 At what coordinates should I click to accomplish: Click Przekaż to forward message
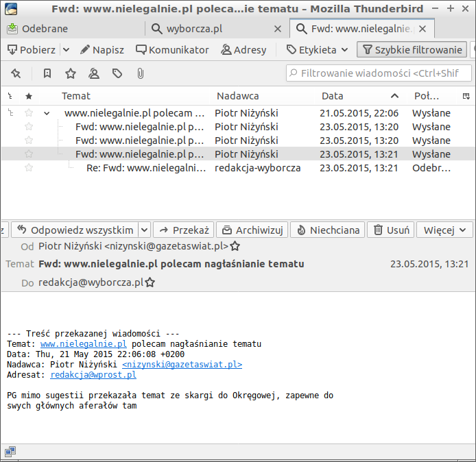click(184, 230)
